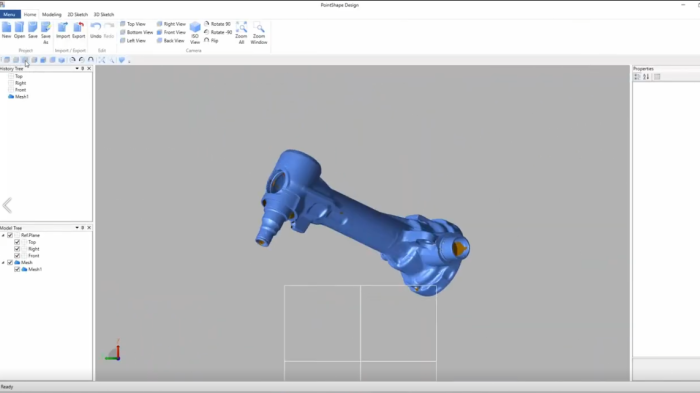Click the blue Menu button
This screenshot has height=393, width=700.
tap(9, 14)
